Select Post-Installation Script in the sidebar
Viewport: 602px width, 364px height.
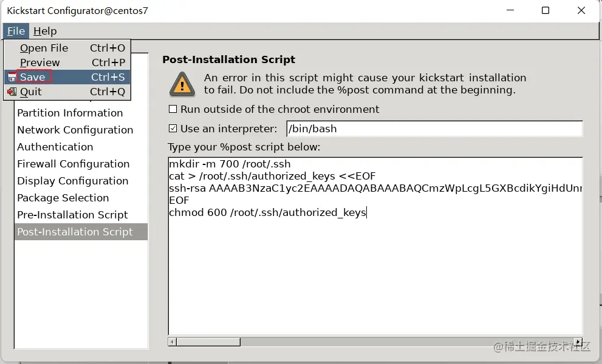(81, 232)
